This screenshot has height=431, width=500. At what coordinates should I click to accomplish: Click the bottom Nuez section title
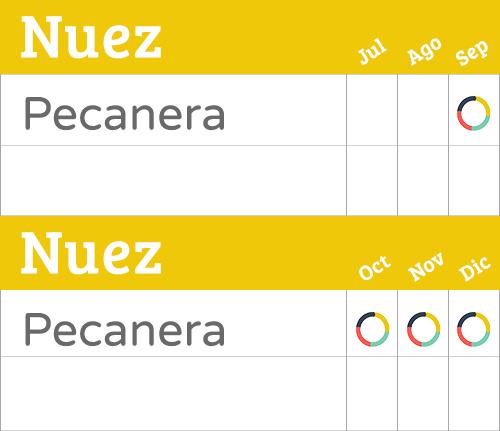click(91, 253)
